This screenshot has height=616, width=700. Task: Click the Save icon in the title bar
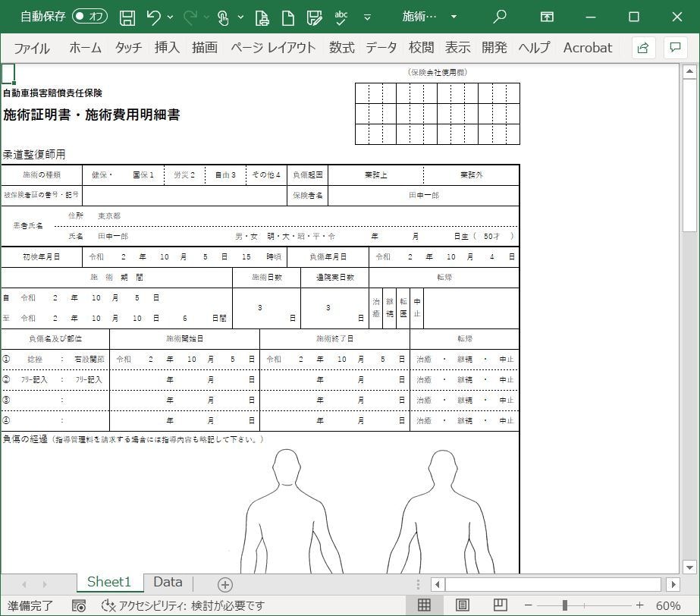click(127, 17)
